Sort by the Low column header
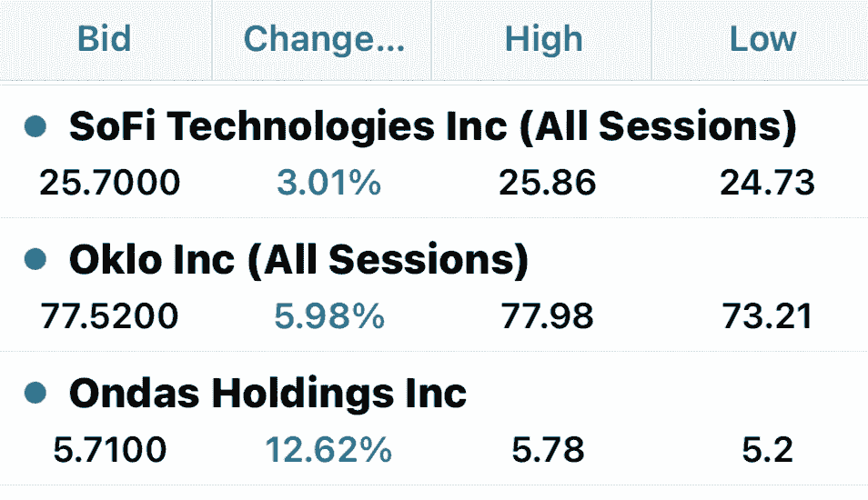This screenshot has width=868, height=500. (x=762, y=39)
